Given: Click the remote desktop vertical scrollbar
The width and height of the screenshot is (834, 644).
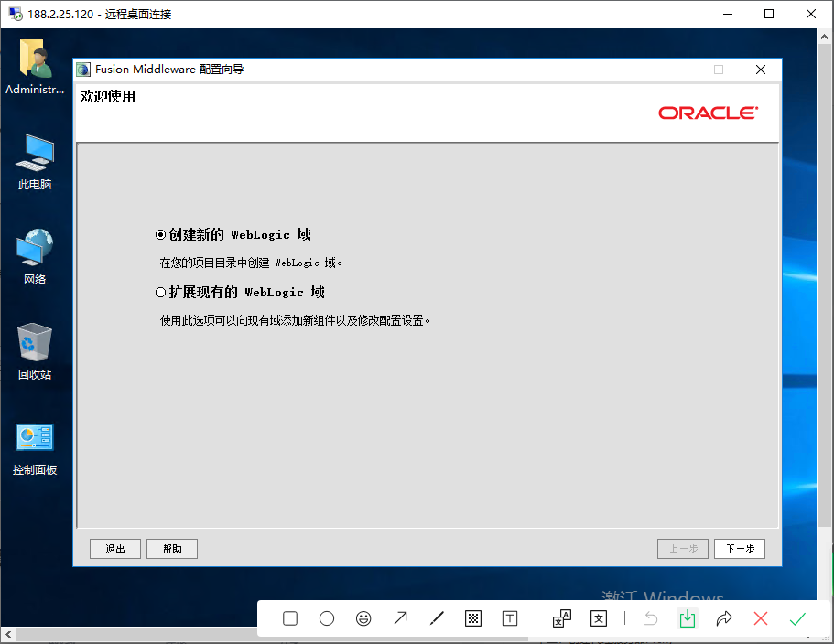Looking at the screenshot, I should pos(824,284).
